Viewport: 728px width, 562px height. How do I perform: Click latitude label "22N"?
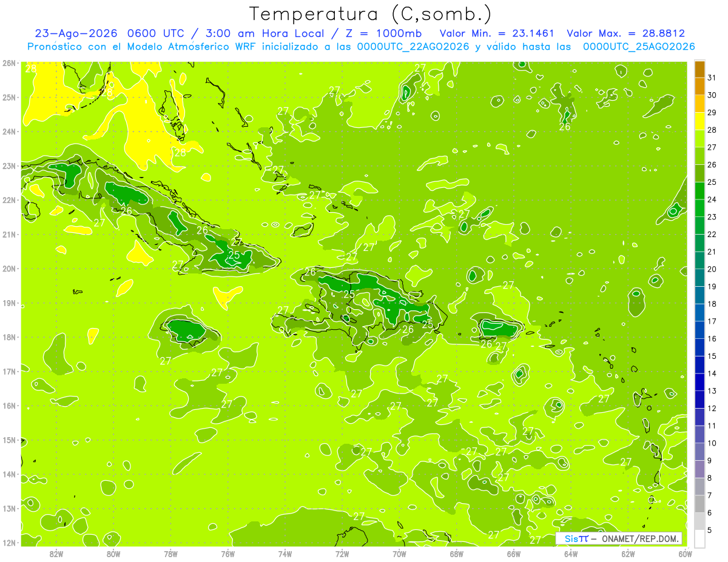click(x=8, y=200)
